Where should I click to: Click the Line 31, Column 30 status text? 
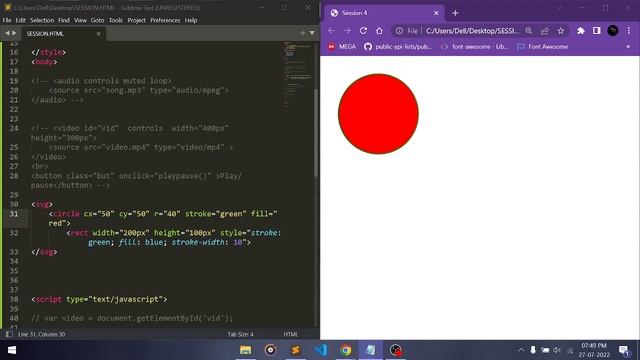pyautogui.click(x=42, y=334)
